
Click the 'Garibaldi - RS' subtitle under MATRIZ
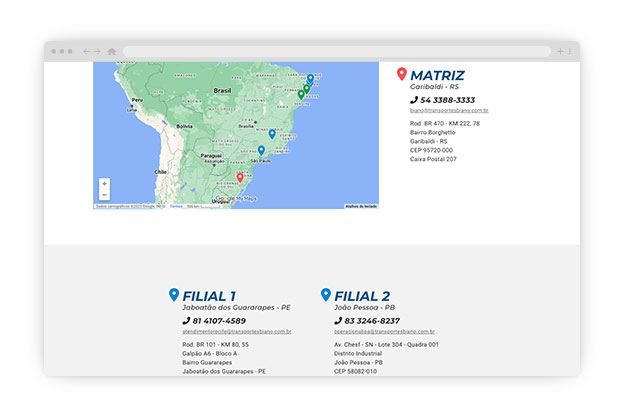[434, 87]
